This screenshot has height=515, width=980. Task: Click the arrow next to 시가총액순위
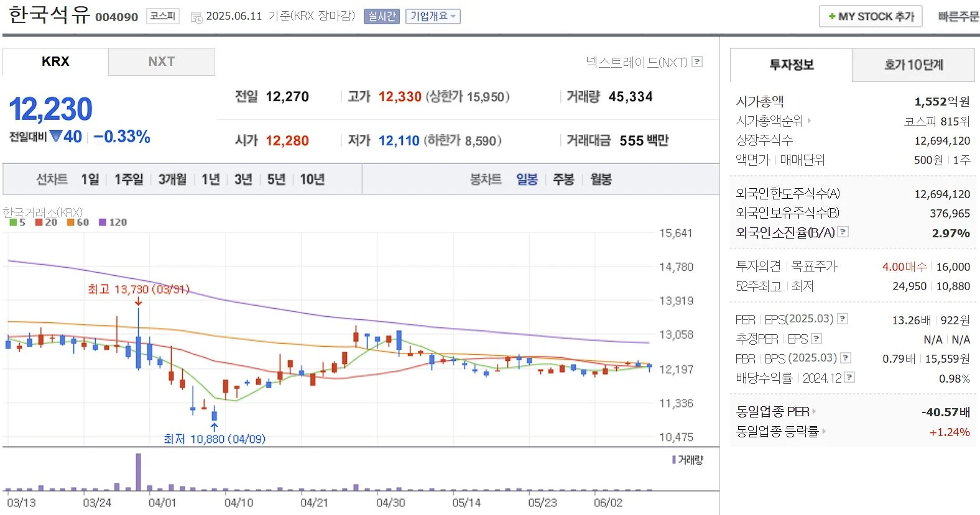click(x=809, y=121)
